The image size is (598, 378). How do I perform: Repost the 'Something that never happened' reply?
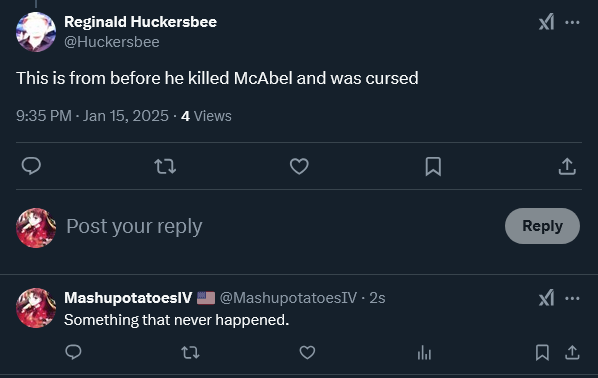click(x=190, y=352)
